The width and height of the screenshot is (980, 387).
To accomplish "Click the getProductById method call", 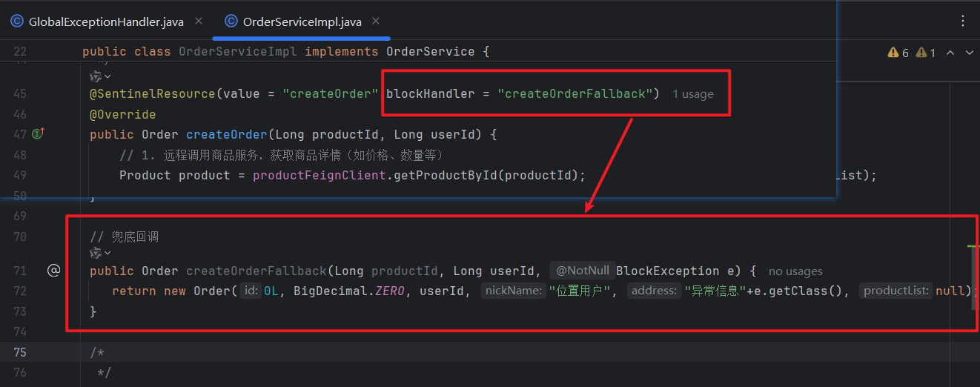I will click(x=442, y=176).
